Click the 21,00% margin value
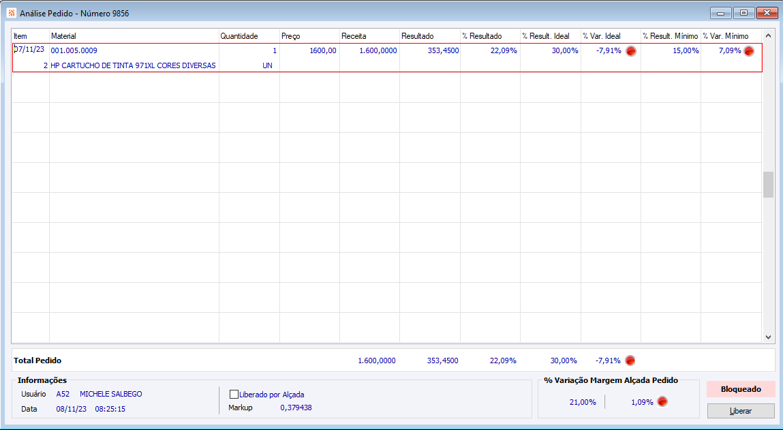 (582, 402)
